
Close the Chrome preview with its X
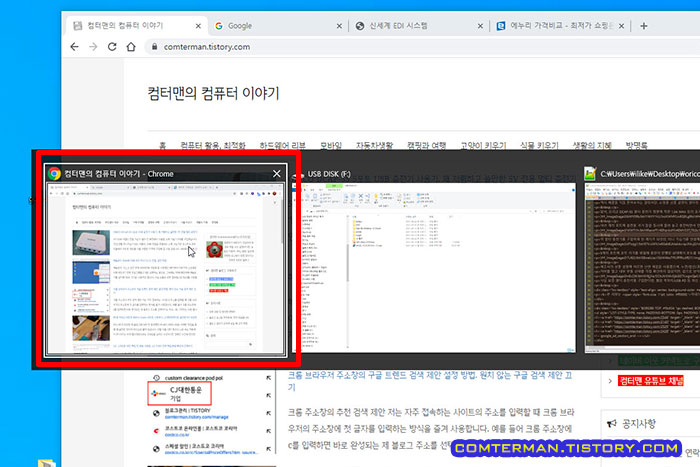(277, 174)
